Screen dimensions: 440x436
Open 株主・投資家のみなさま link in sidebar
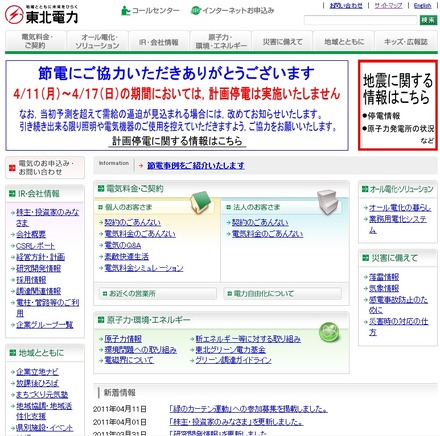coord(47,217)
